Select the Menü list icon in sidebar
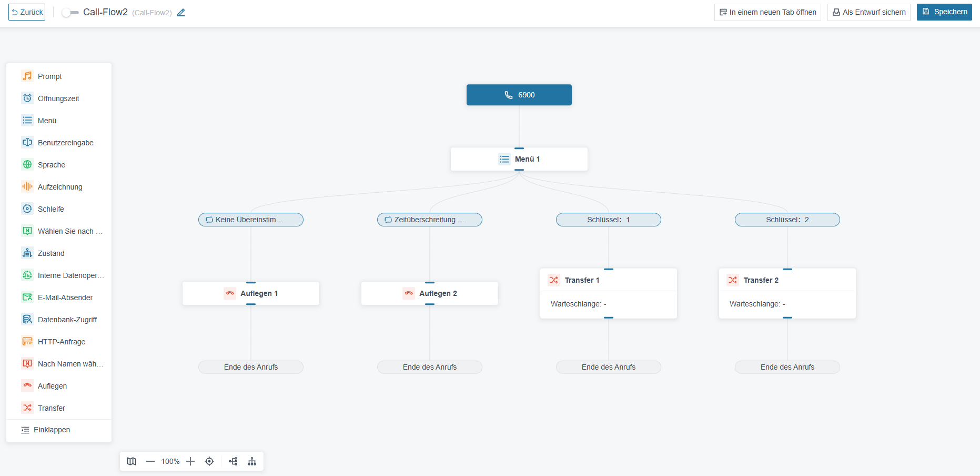The width and height of the screenshot is (980, 476). (27, 120)
